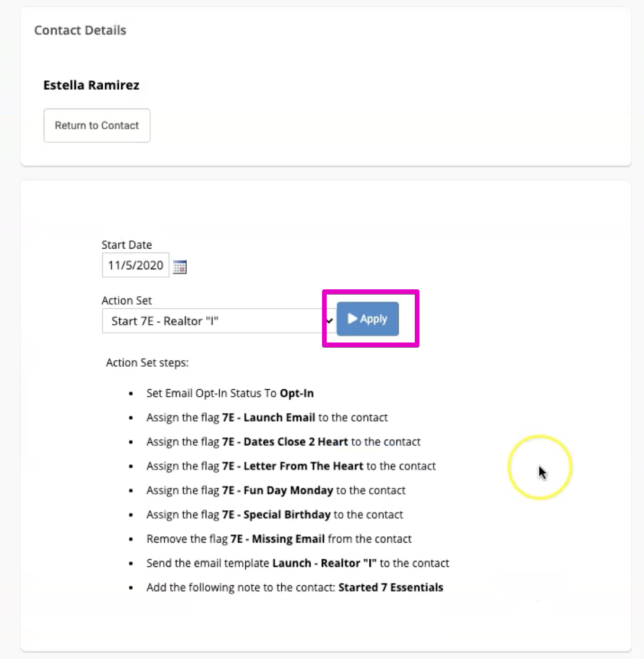Open the Action Set combo box
The width and height of the screenshot is (644, 659).
click(x=219, y=321)
